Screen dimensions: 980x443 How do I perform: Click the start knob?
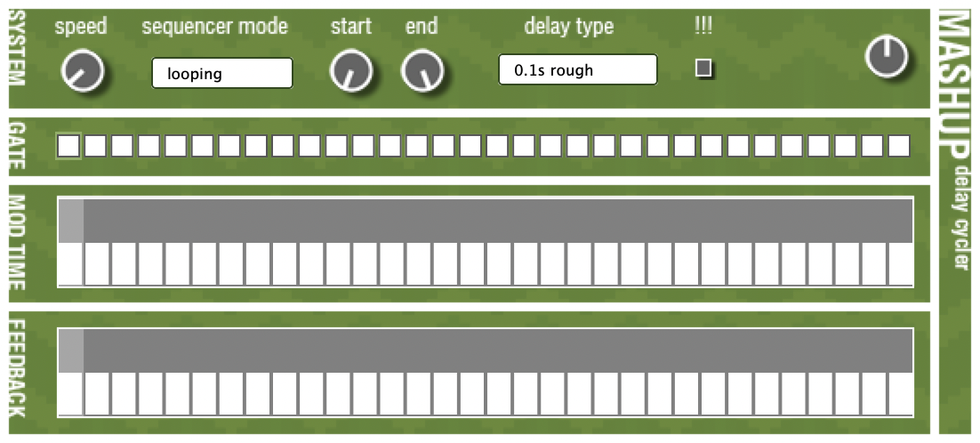[351, 71]
